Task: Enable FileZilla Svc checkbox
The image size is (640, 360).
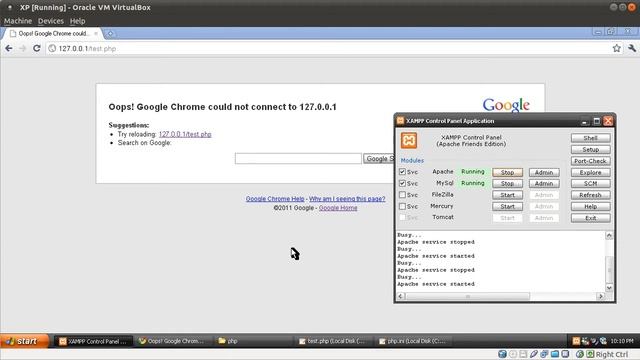Action: click(x=402, y=195)
